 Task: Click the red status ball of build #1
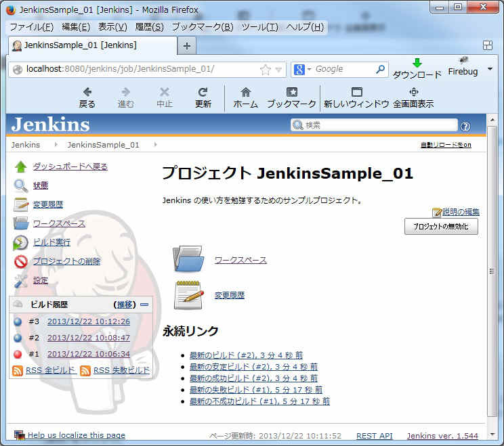click(18, 354)
